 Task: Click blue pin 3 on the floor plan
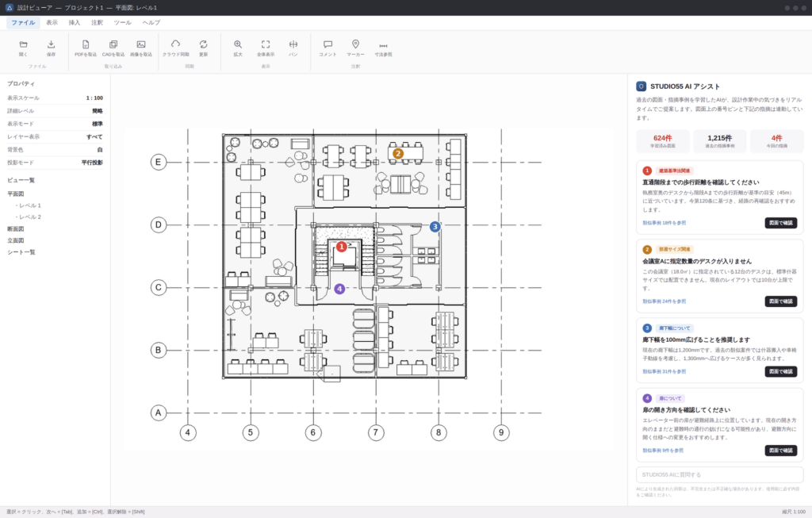pos(435,226)
